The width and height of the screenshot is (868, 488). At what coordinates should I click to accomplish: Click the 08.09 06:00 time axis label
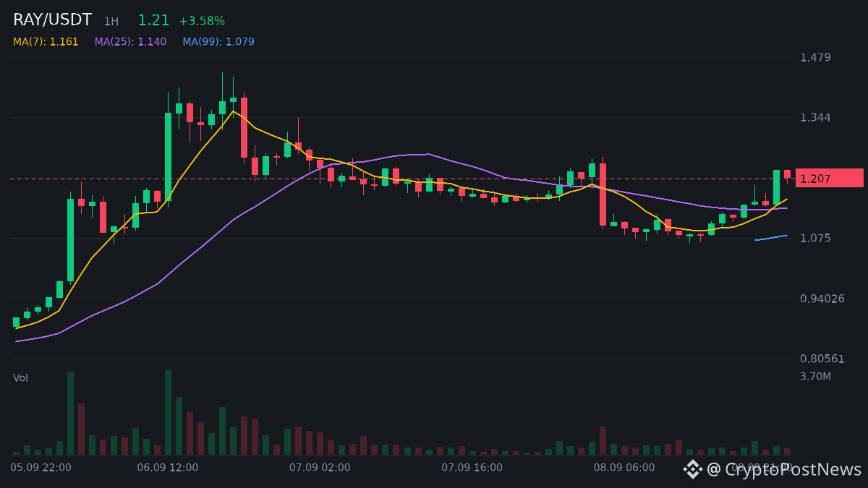coord(624,468)
